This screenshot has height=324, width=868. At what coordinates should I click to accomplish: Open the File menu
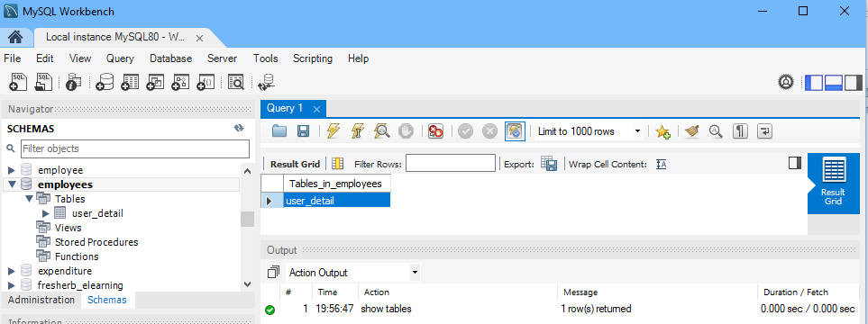[x=13, y=58]
